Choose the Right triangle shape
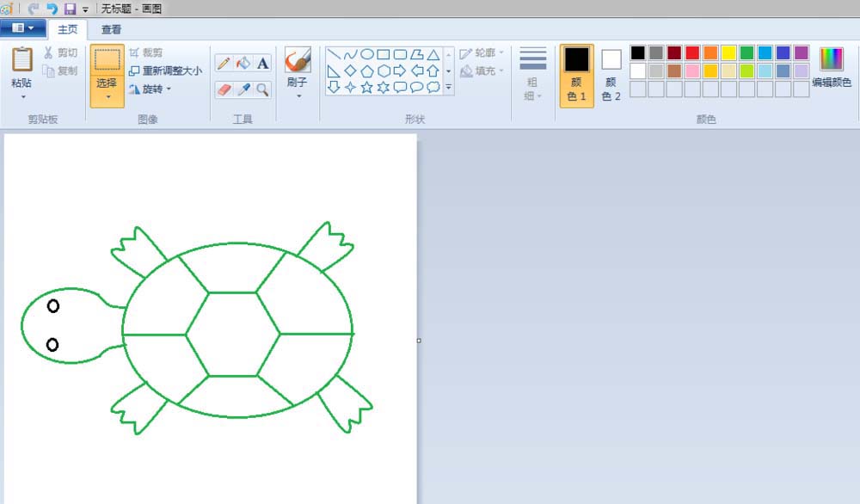 tap(334, 71)
